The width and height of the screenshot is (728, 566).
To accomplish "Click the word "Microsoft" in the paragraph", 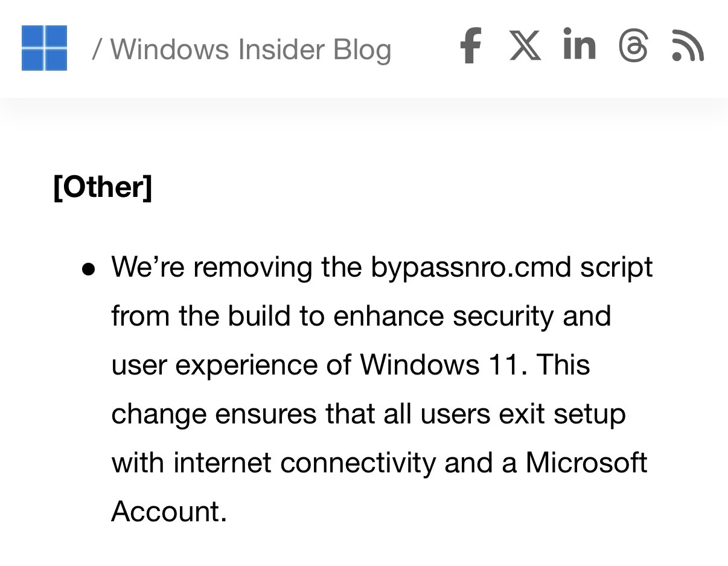I will (x=586, y=463).
